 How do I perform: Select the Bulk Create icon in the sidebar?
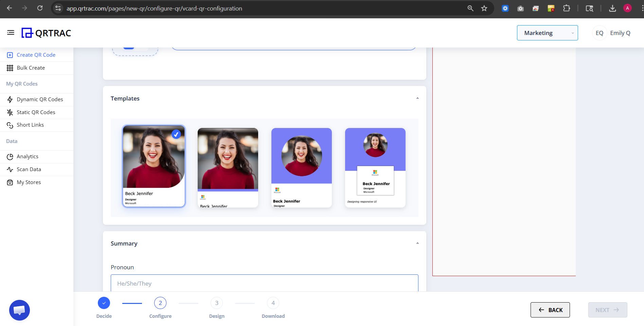tap(10, 68)
